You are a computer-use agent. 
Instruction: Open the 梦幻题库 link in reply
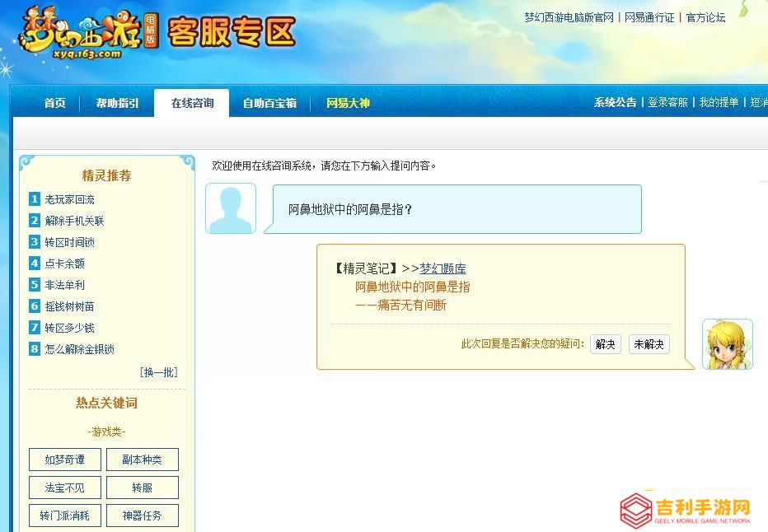pos(443,268)
